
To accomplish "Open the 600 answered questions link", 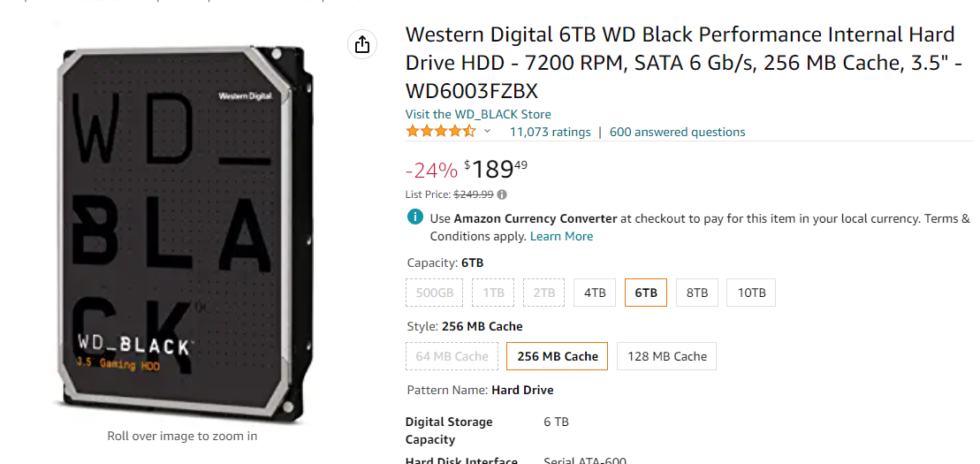I will [x=678, y=132].
